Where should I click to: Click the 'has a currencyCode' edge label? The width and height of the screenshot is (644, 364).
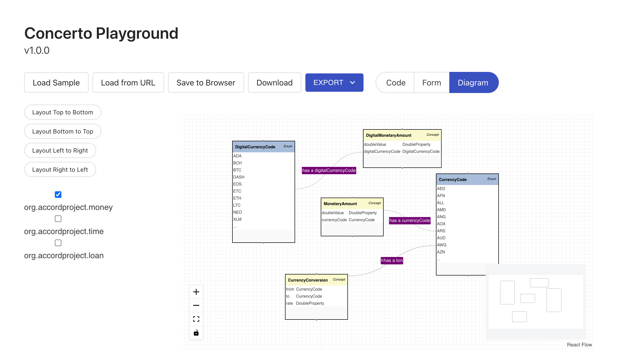coord(410,220)
